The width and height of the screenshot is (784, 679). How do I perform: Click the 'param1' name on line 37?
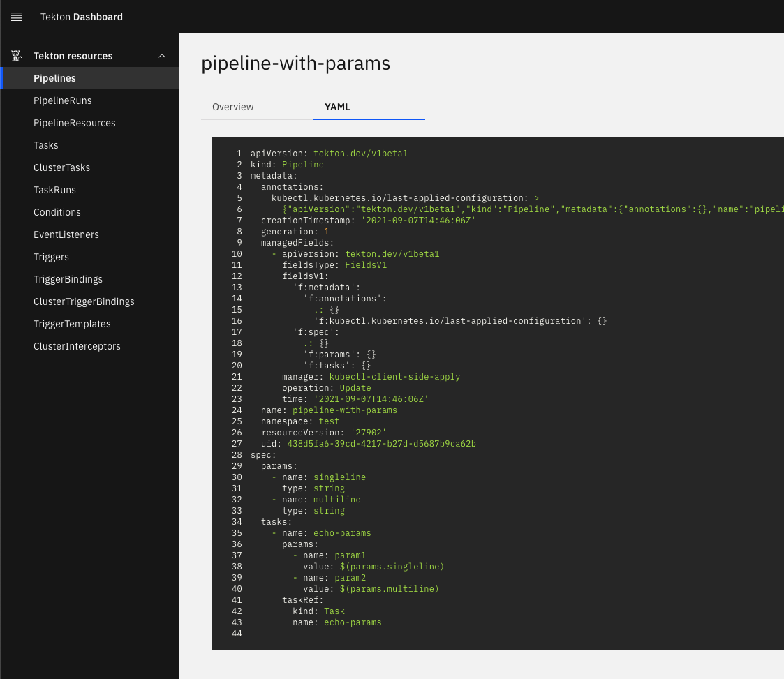[x=350, y=555]
